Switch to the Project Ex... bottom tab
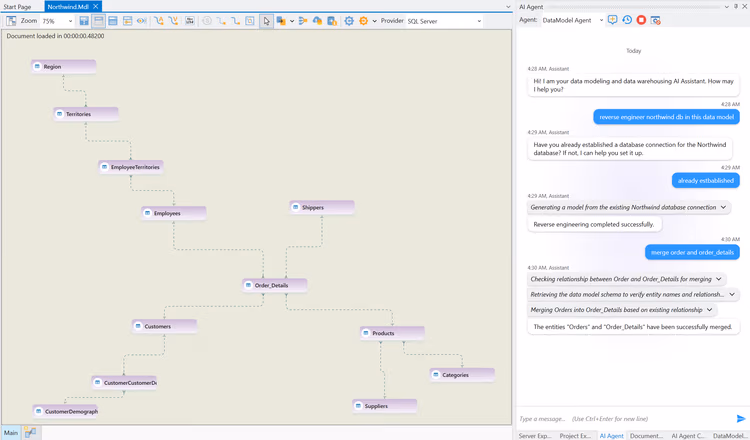This screenshot has height=440, width=750. point(575,436)
